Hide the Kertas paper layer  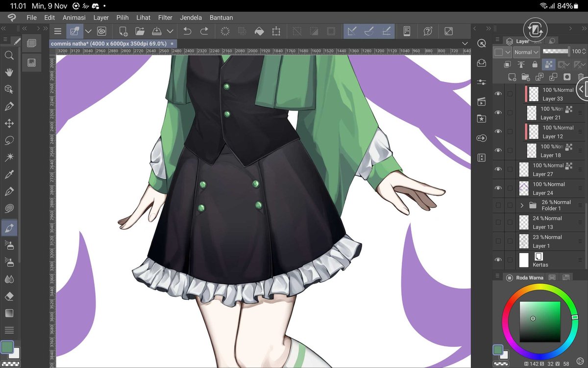[498, 260]
